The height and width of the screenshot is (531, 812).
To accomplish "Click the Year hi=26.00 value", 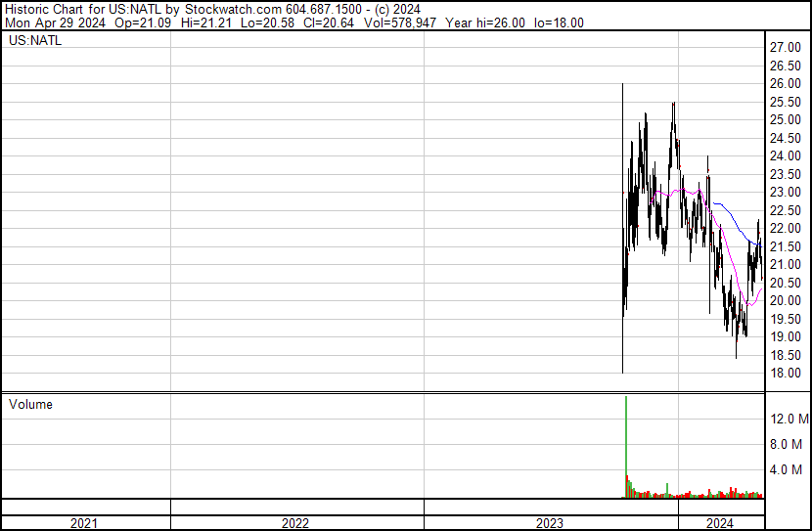I will pos(485,23).
